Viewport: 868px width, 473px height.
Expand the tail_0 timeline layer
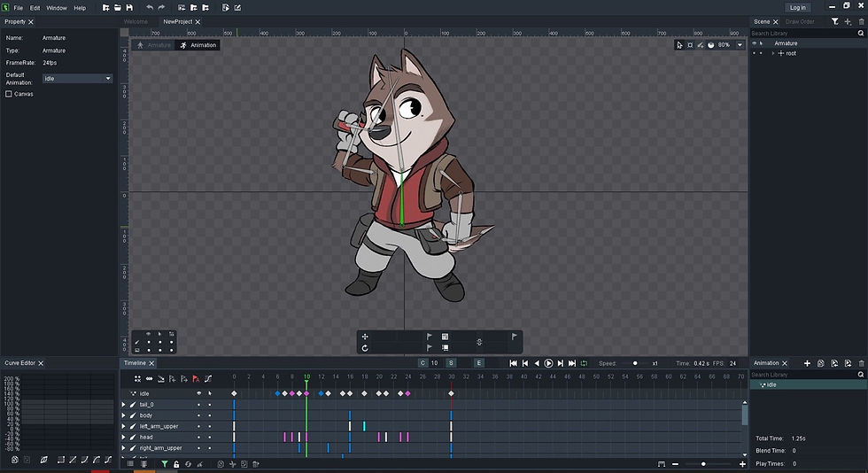click(123, 405)
